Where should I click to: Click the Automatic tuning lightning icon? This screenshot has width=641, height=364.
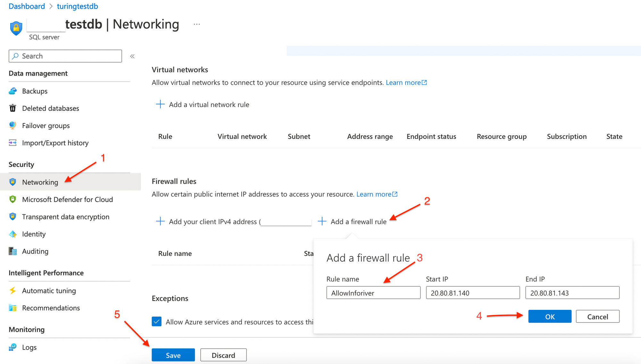13,291
